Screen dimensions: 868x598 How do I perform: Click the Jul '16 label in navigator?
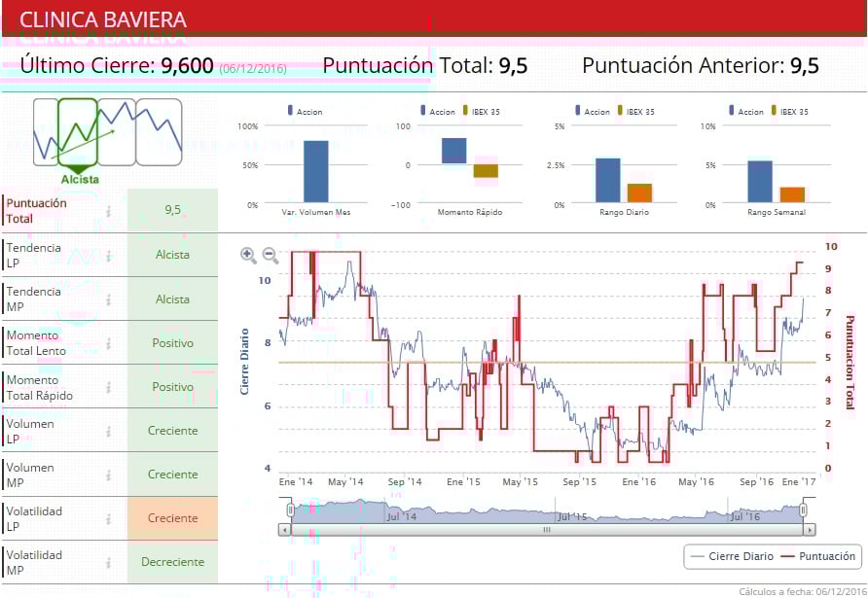pyautogui.click(x=745, y=516)
